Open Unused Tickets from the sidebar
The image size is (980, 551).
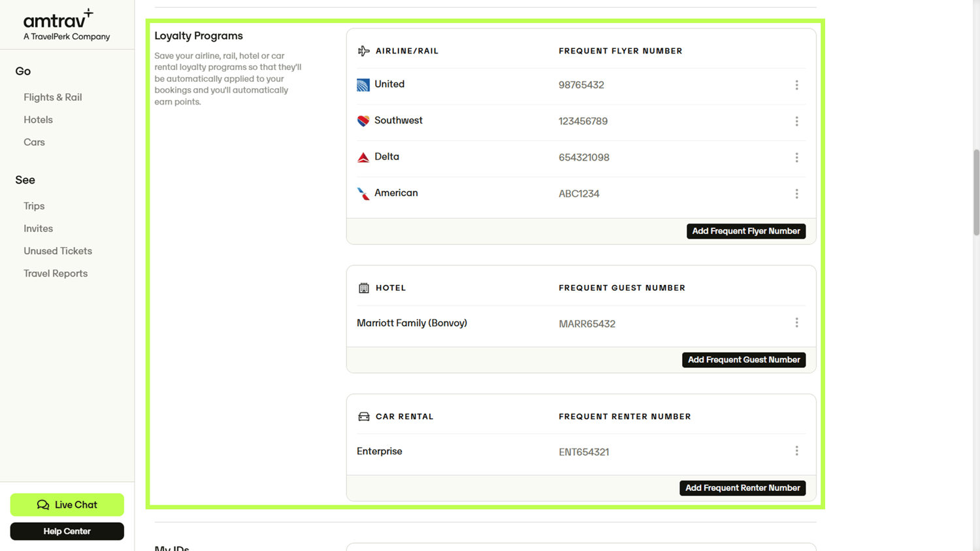click(57, 250)
